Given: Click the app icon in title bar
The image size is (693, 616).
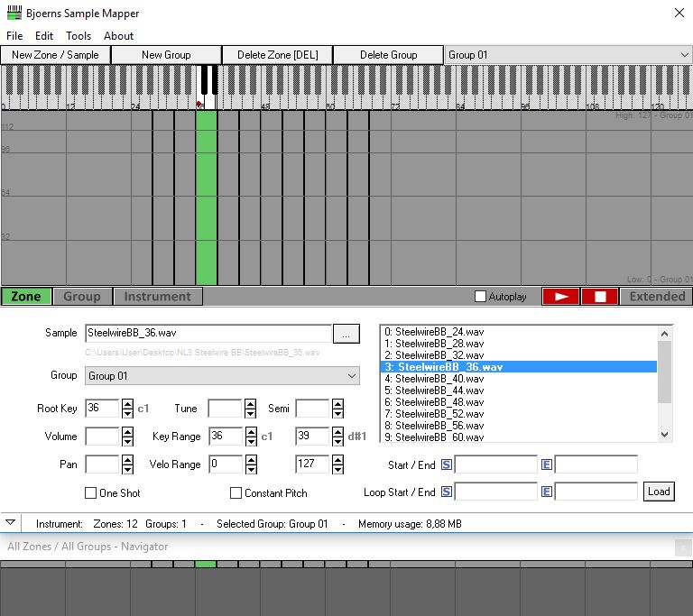Looking at the screenshot, I should [x=14, y=13].
